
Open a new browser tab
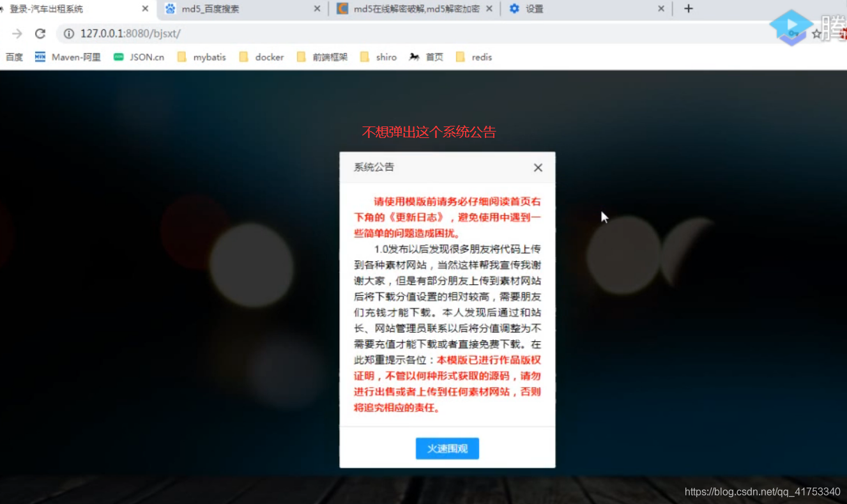pyautogui.click(x=688, y=9)
